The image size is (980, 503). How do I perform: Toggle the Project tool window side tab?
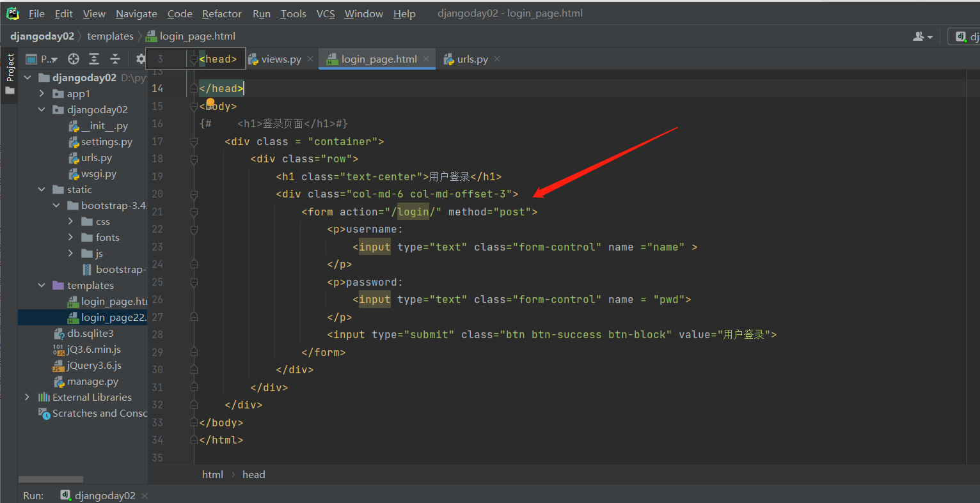[x=10, y=74]
